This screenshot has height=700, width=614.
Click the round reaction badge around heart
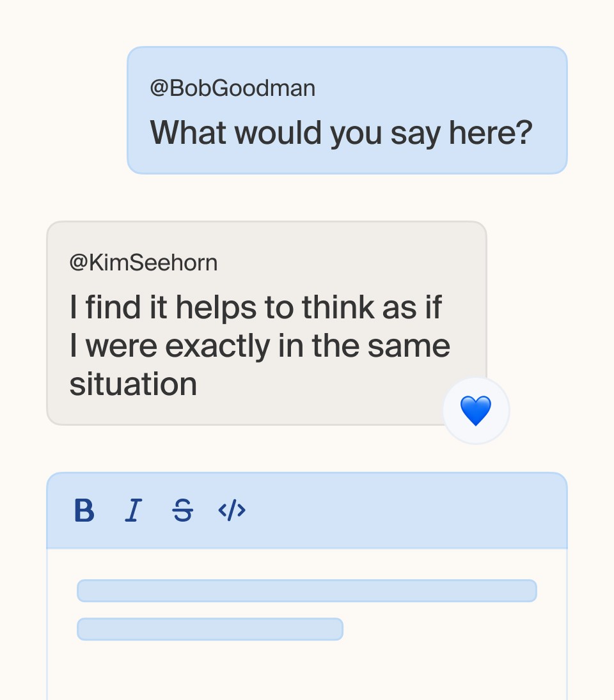click(x=476, y=410)
